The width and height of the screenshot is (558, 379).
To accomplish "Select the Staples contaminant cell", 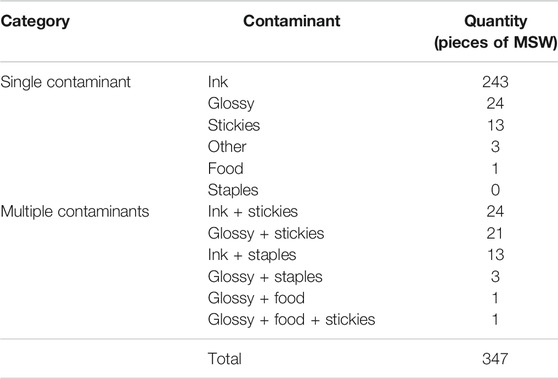I will click(233, 190).
